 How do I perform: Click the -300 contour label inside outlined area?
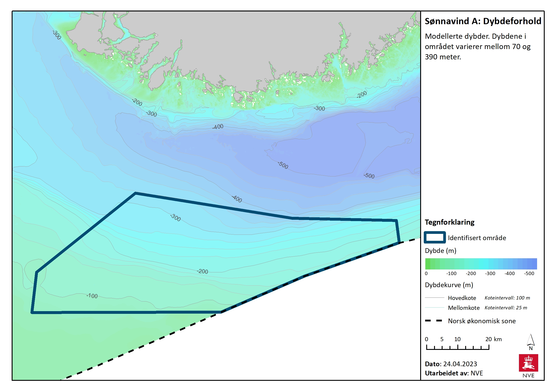click(x=176, y=218)
